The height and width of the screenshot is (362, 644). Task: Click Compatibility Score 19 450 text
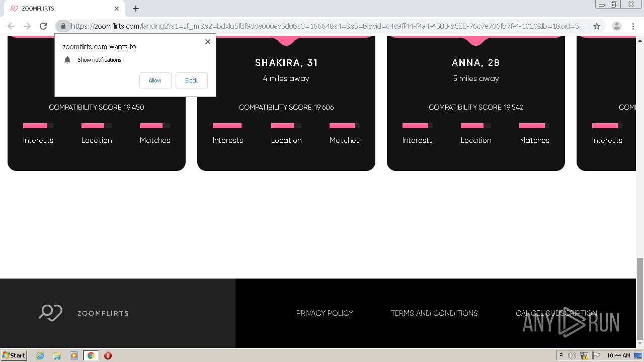(x=97, y=107)
